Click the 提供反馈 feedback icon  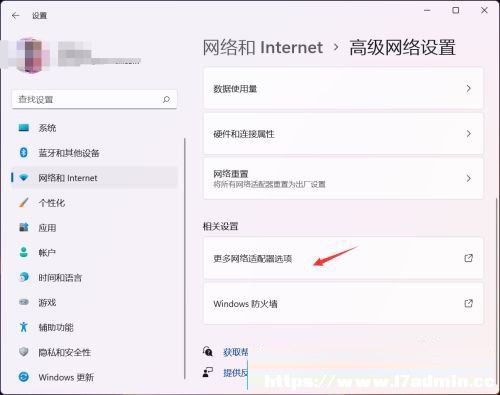click(x=208, y=372)
